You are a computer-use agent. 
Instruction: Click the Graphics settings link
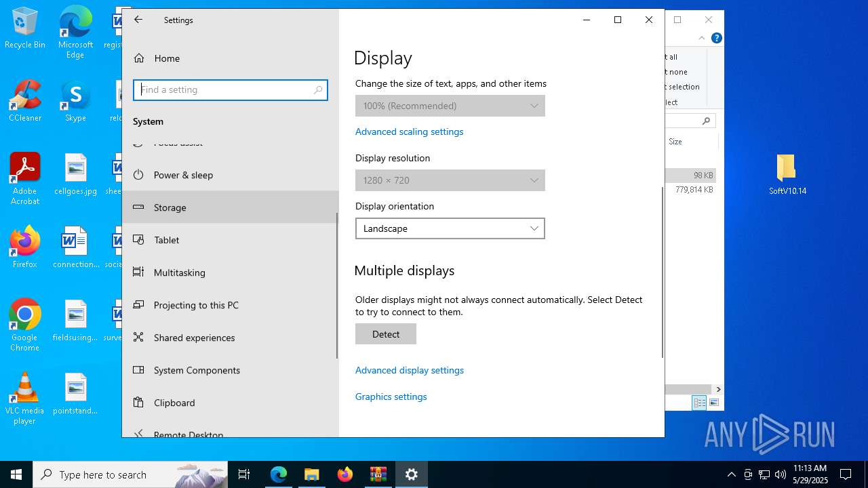[391, 396]
